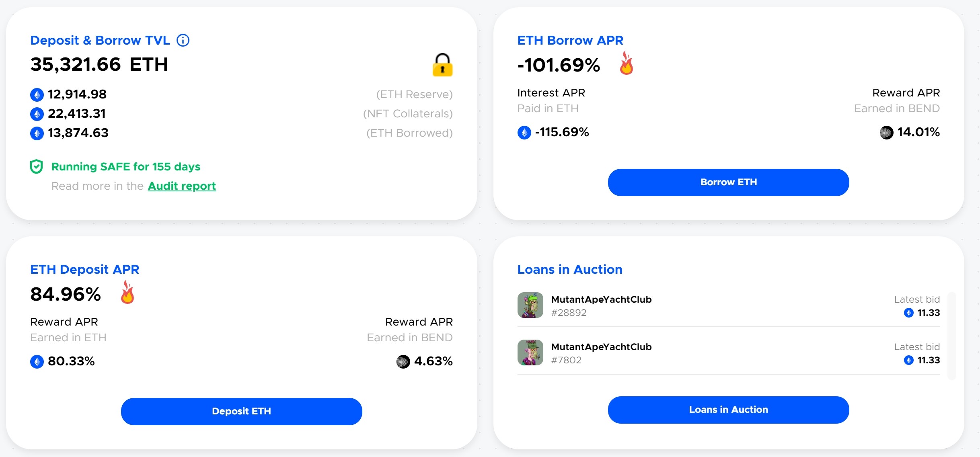Click the BEND token icon next to 14.01%
Viewport: 980px width, 457px height.
(886, 132)
